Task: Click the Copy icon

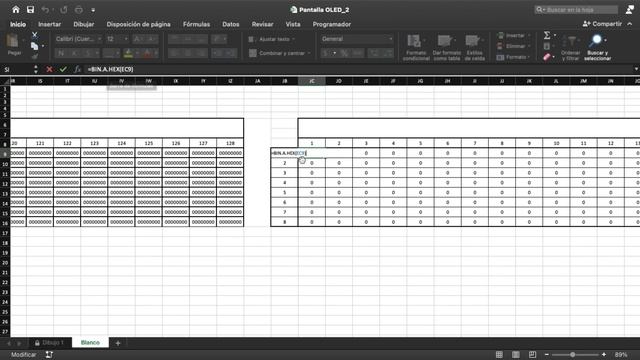Action: [35, 46]
